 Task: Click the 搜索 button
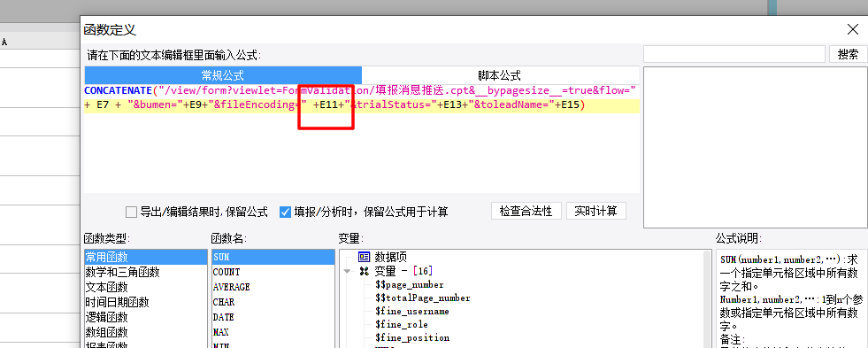pos(848,54)
